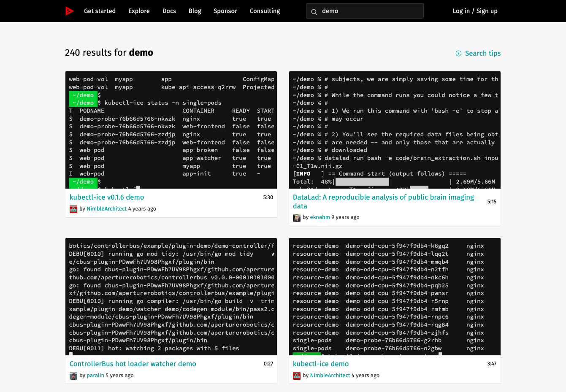Open paralin's avatar picture

[73, 376]
